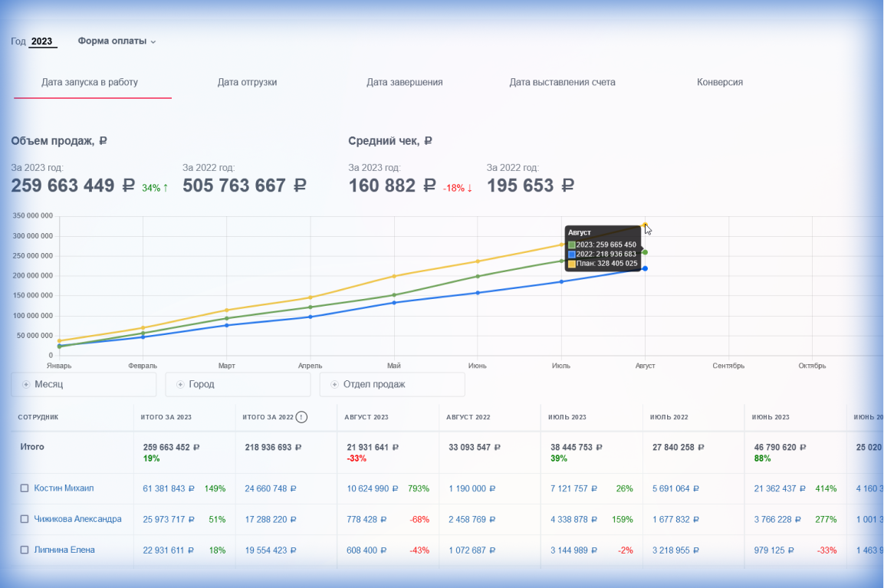884x588 pixels.
Task: Click red down arrow next to -18%
Action: pyautogui.click(x=469, y=188)
